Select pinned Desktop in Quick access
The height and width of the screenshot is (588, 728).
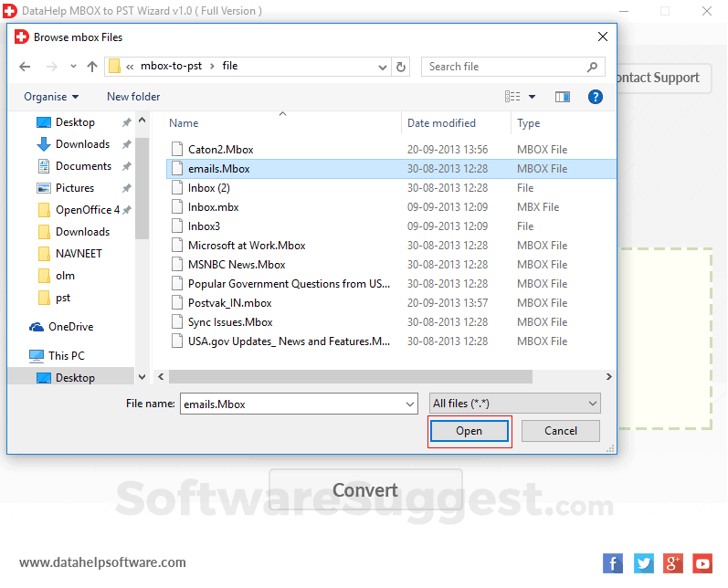point(75,122)
